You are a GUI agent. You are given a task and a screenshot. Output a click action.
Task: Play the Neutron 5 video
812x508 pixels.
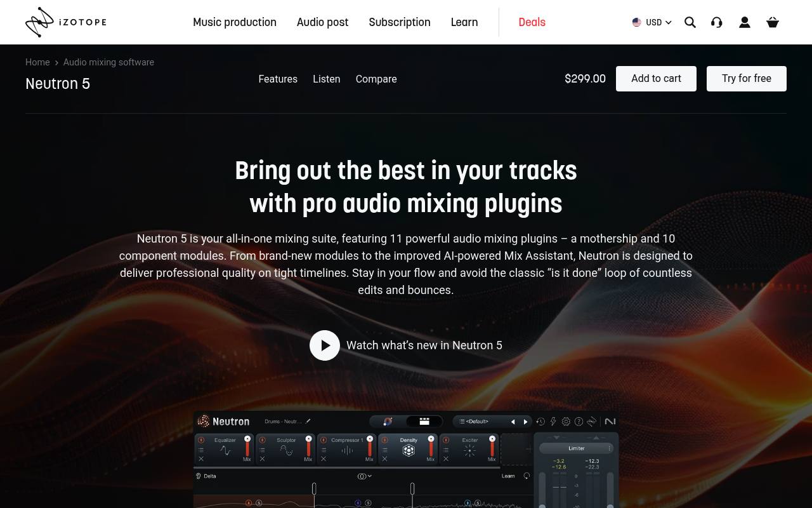tap(325, 345)
